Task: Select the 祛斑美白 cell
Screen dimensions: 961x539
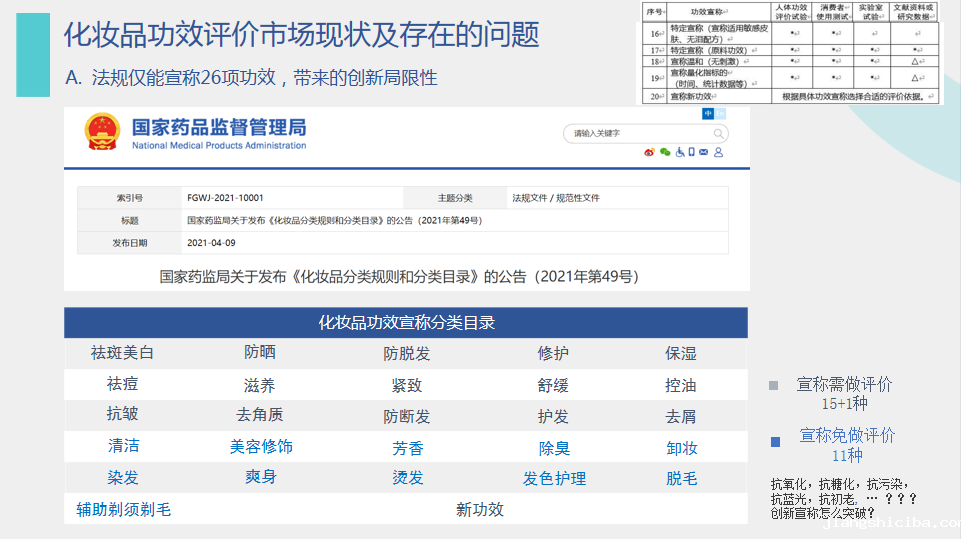Action: point(122,353)
